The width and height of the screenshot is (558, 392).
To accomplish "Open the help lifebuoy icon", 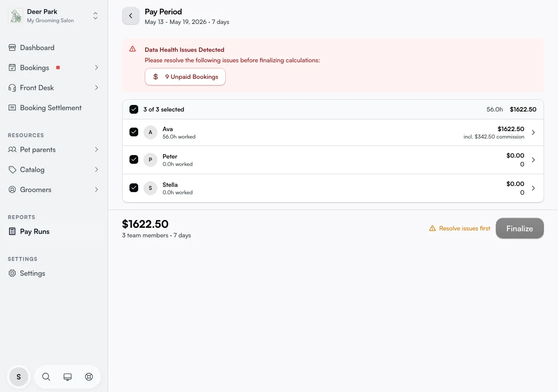I will pos(89,377).
